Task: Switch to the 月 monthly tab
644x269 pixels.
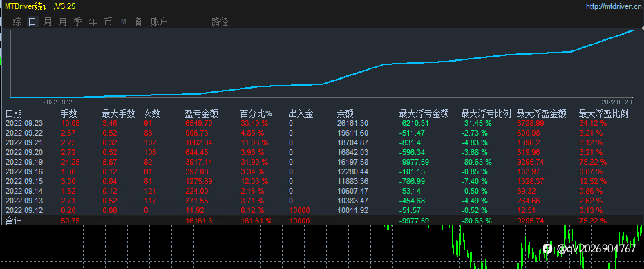Action: point(62,22)
